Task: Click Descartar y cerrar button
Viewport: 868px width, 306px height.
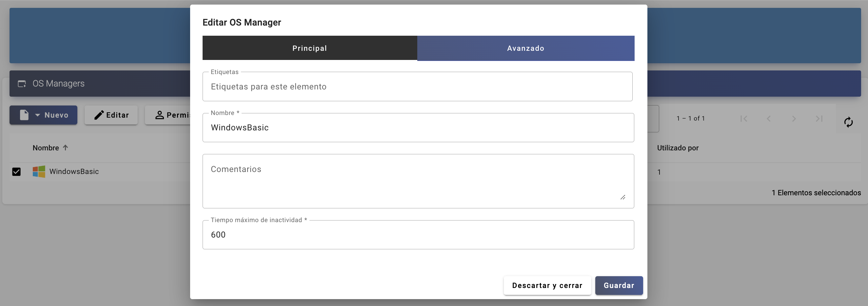Action: point(547,285)
